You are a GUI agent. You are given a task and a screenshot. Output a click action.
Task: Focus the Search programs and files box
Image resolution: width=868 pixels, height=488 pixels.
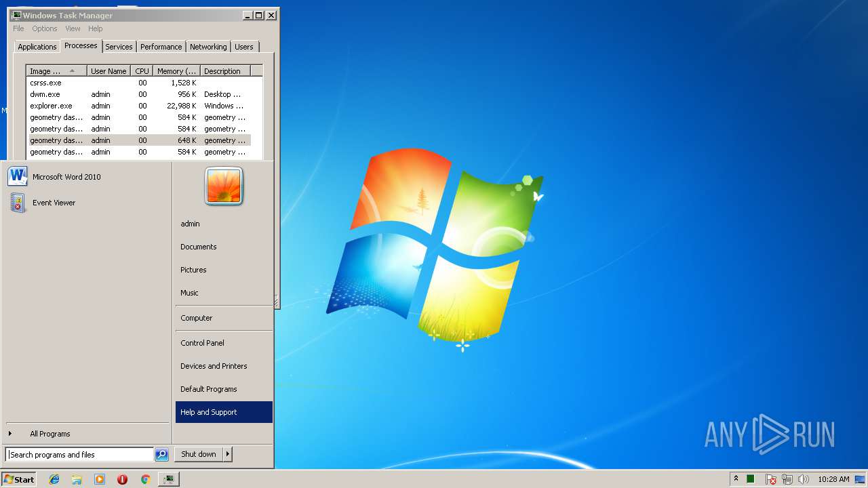(79, 455)
